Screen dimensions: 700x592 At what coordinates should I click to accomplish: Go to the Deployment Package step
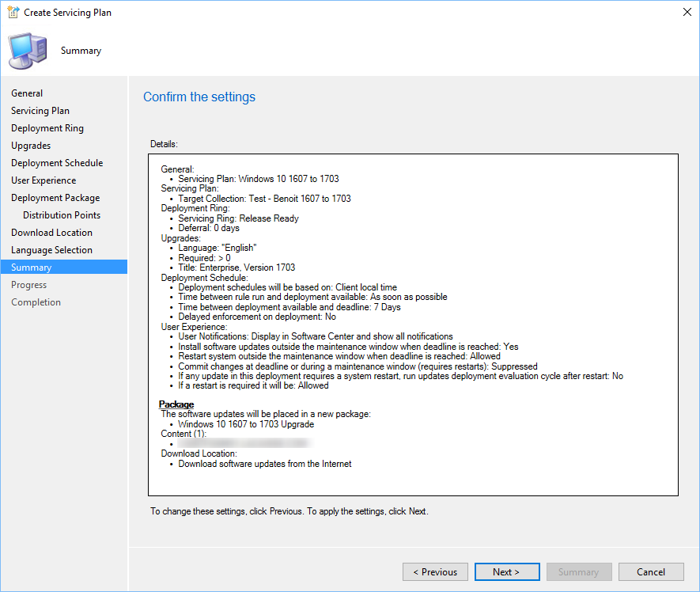click(x=55, y=198)
